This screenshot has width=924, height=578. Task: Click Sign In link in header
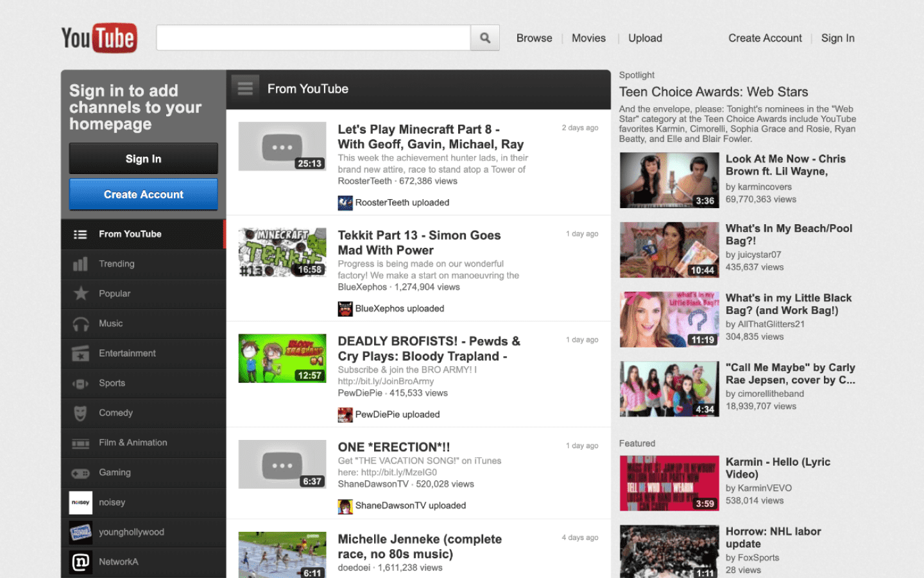tap(837, 38)
